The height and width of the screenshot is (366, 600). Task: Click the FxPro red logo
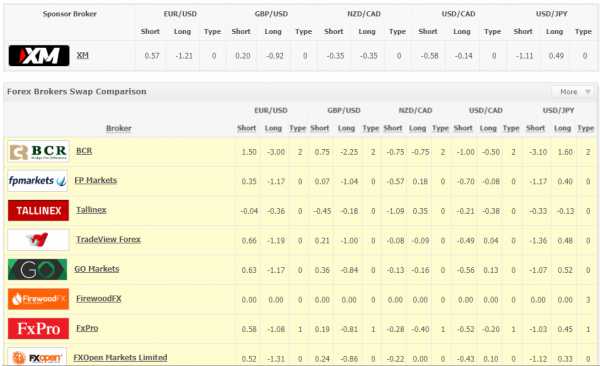tap(38, 328)
